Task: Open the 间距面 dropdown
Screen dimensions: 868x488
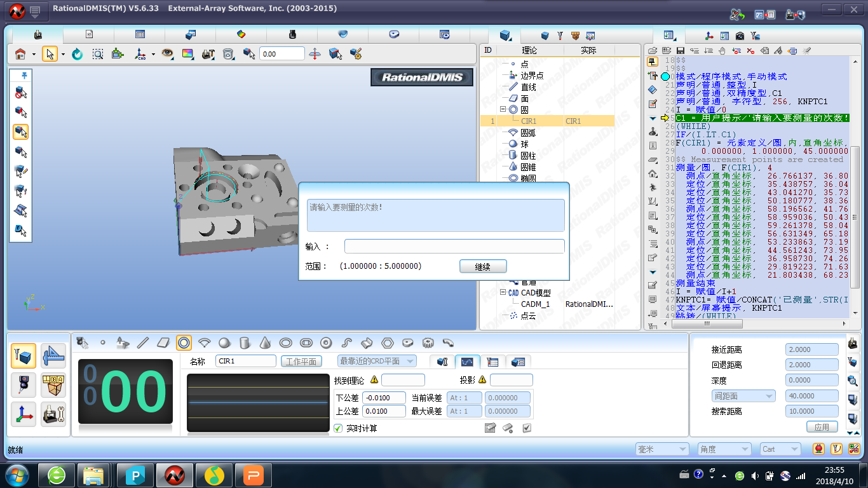Action: [743, 396]
